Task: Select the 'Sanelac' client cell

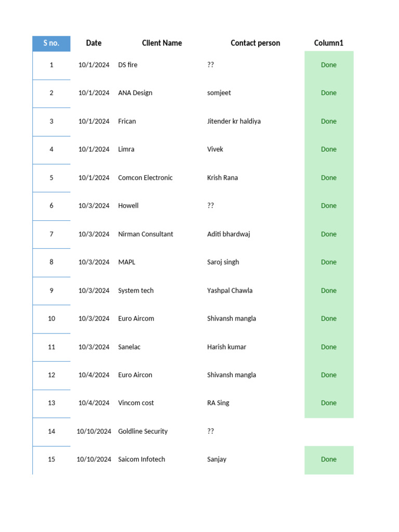Action: (129, 347)
